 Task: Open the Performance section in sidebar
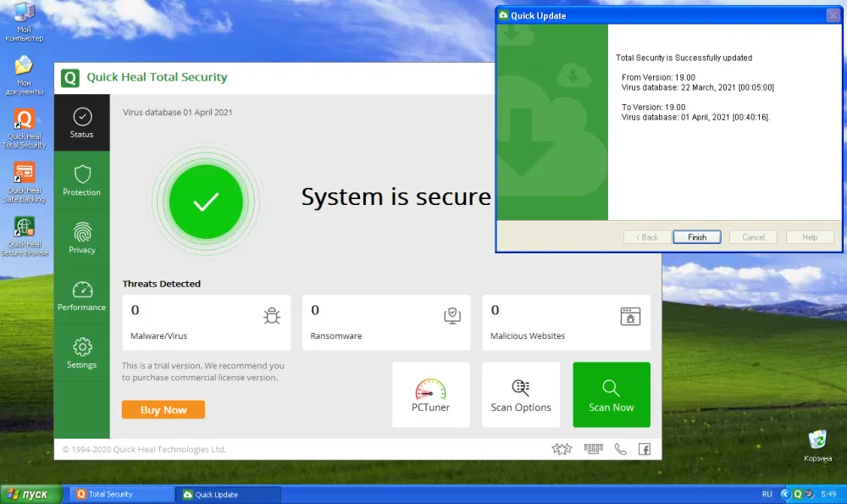pos(81,296)
